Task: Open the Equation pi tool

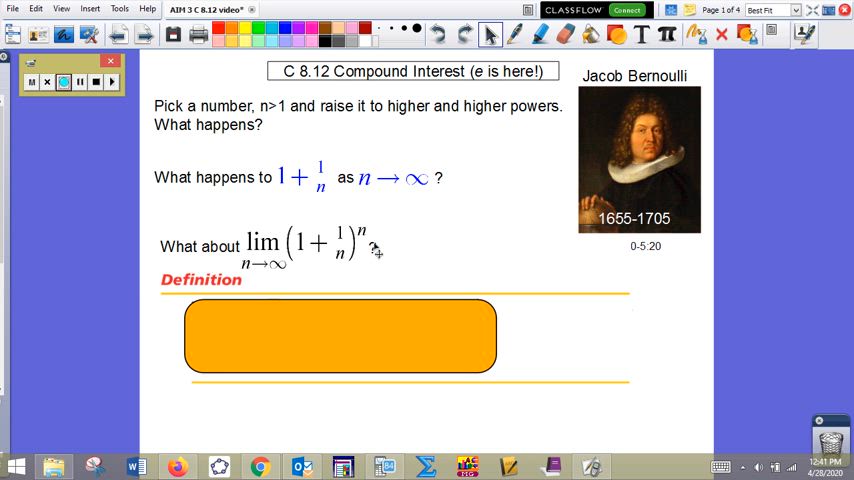Action: pyautogui.click(x=667, y=35)
